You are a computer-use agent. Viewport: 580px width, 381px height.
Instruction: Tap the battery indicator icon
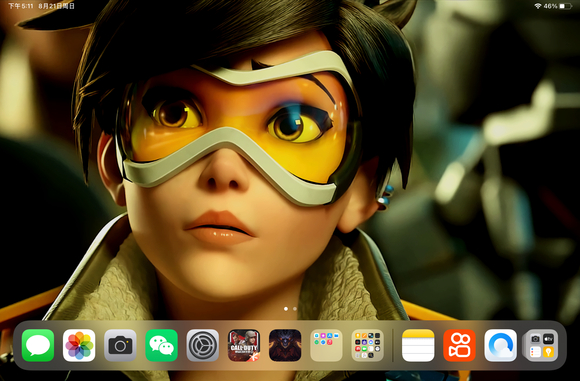[x=566, y=6]
